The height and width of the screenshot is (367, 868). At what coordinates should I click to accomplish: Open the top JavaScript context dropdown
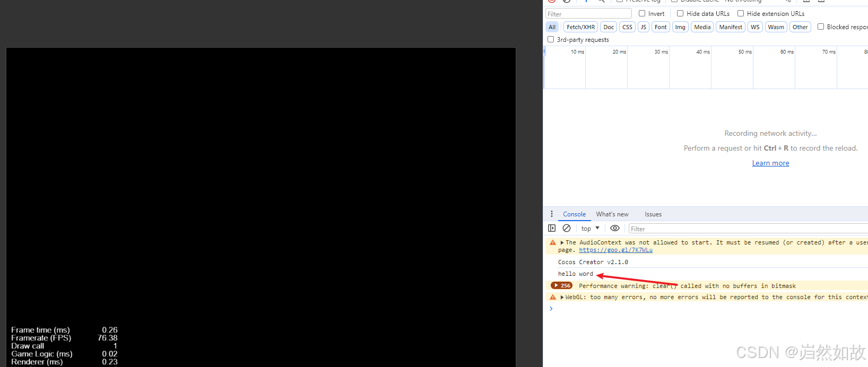(590, 229)
